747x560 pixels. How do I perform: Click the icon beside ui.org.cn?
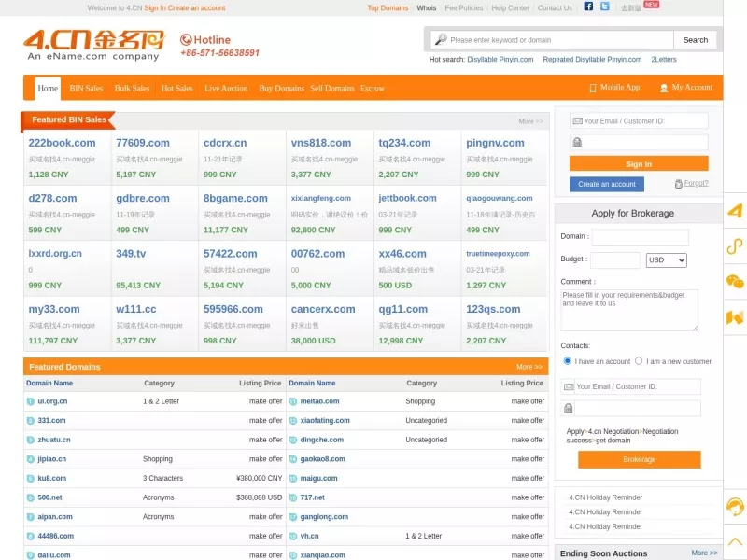31,401
